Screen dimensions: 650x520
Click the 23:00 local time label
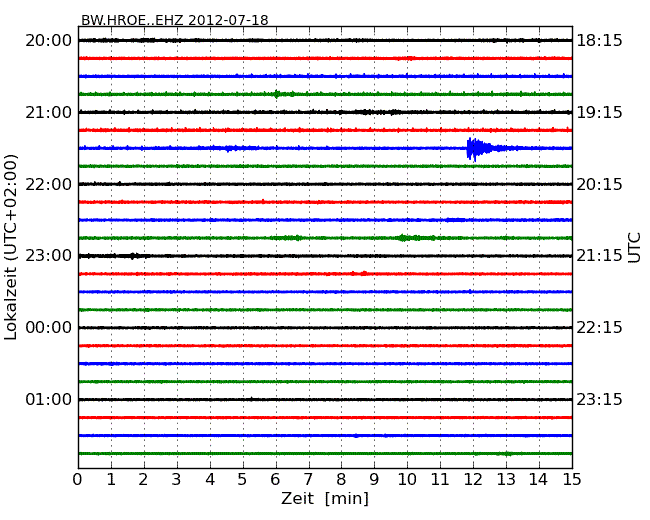click(x=49, y=256)
